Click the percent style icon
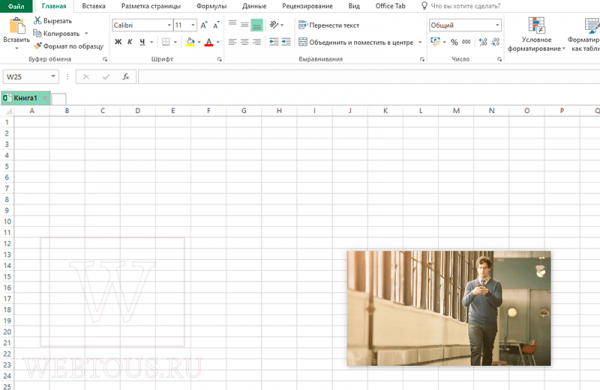 (454, 42)
